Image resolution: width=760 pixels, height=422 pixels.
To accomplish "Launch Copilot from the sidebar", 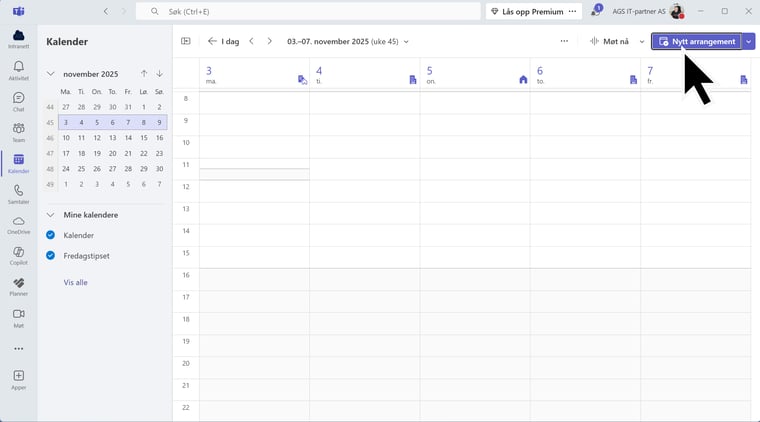I will point(18,255).
